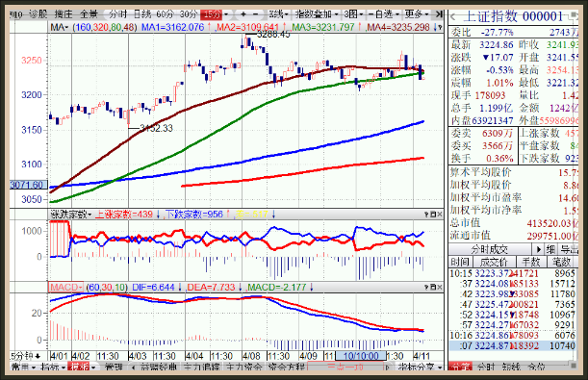Open the K线 chart type dropdown

pyautogui.click(x=278, y=14)
